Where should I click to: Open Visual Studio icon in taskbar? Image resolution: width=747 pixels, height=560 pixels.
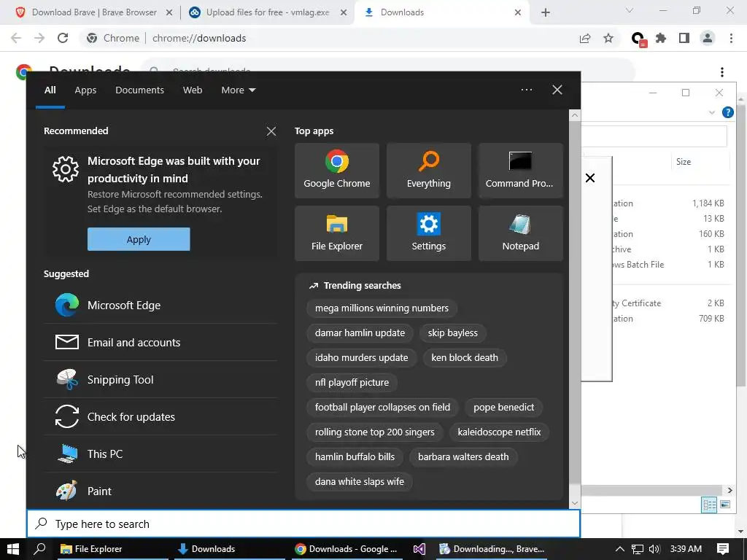tap(419, 549)
